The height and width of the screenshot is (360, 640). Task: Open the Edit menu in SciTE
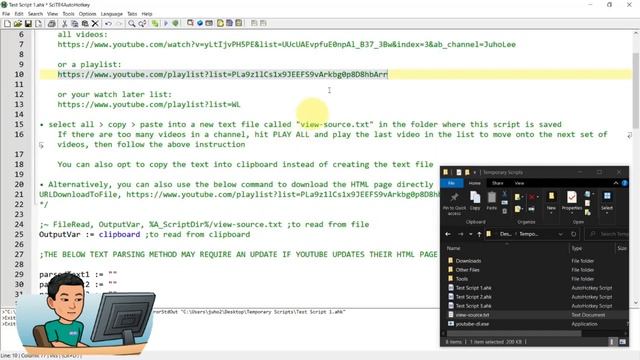tap(19, 14)
